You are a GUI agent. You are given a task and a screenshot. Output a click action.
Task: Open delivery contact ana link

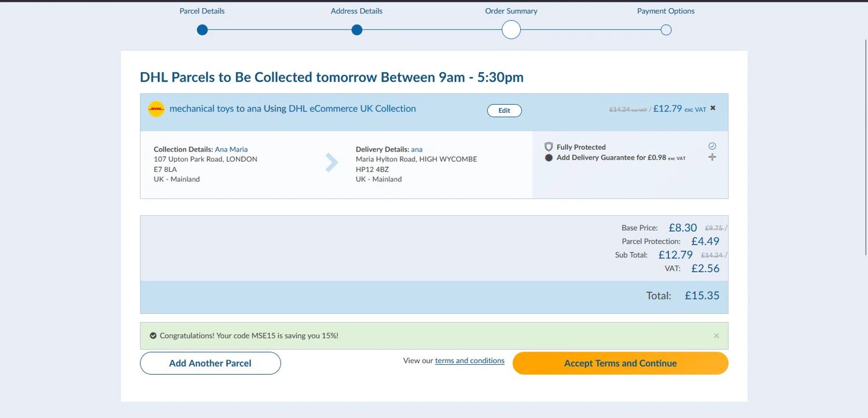coord(417,149)
